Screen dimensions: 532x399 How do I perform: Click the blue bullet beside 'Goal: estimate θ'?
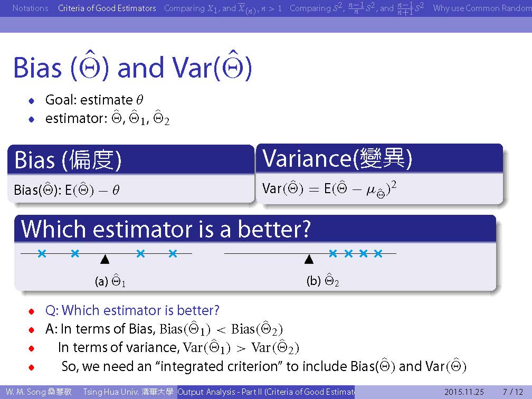(x=32, y=100)
